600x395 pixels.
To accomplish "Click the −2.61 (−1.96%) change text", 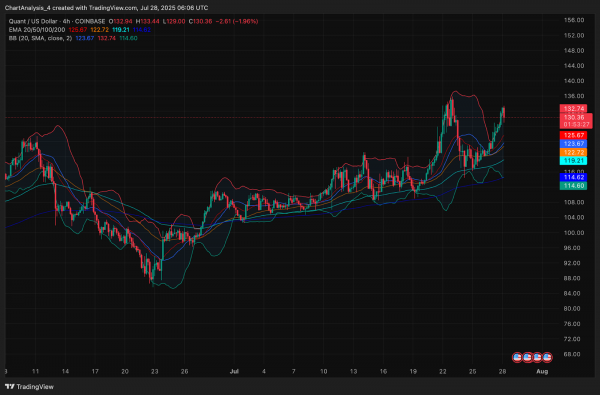I will [x=237, y=21].
